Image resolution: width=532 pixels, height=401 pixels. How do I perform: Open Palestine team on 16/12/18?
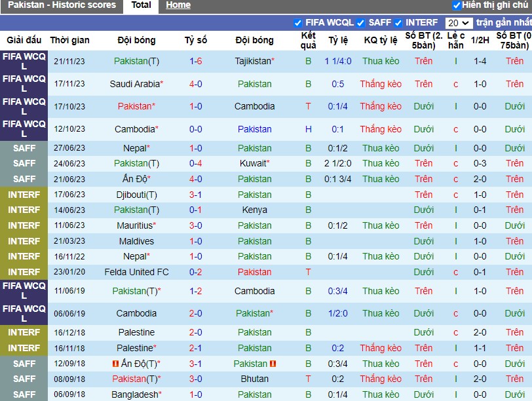tap(136, 332)
